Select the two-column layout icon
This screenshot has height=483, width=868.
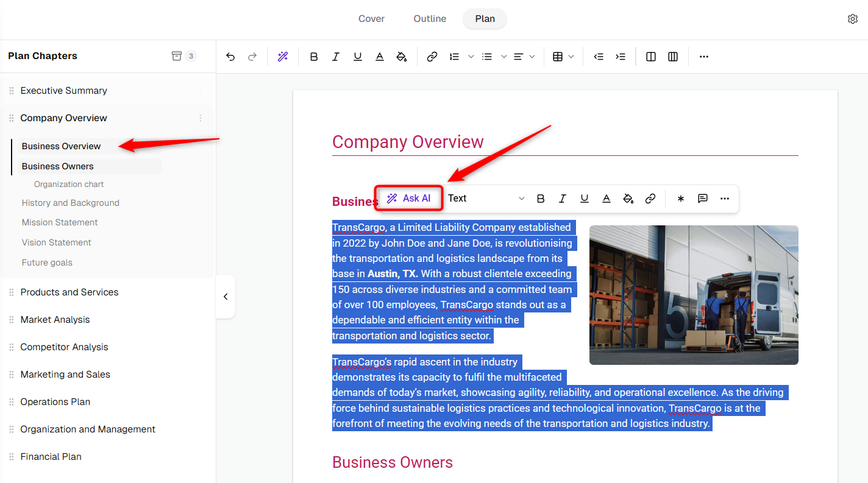click(651, 57)
